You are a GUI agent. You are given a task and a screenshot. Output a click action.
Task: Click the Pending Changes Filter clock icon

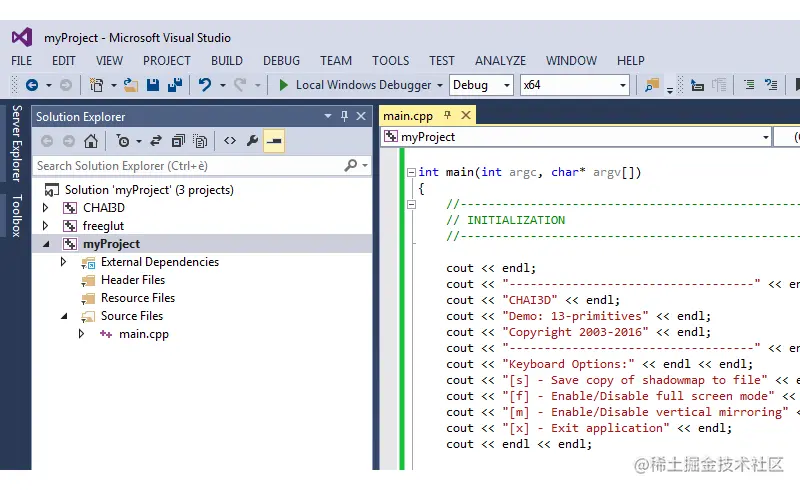(123, 141)
